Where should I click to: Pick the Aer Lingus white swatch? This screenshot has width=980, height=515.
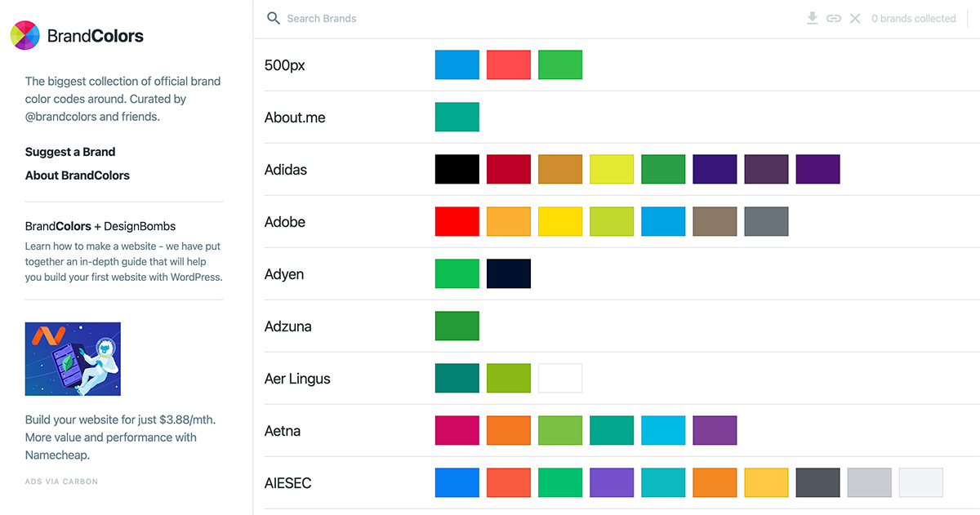tap(559, 378)
